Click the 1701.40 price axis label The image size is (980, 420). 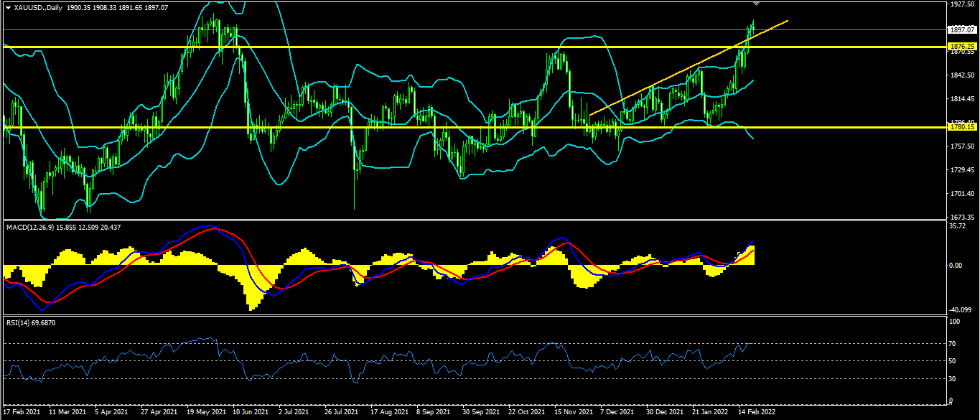pyautogui.click(x=961, y=194)
